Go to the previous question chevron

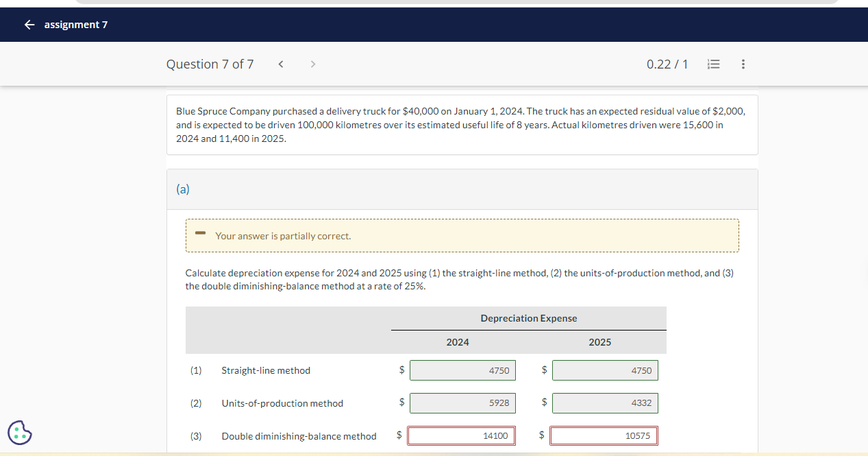281,64
